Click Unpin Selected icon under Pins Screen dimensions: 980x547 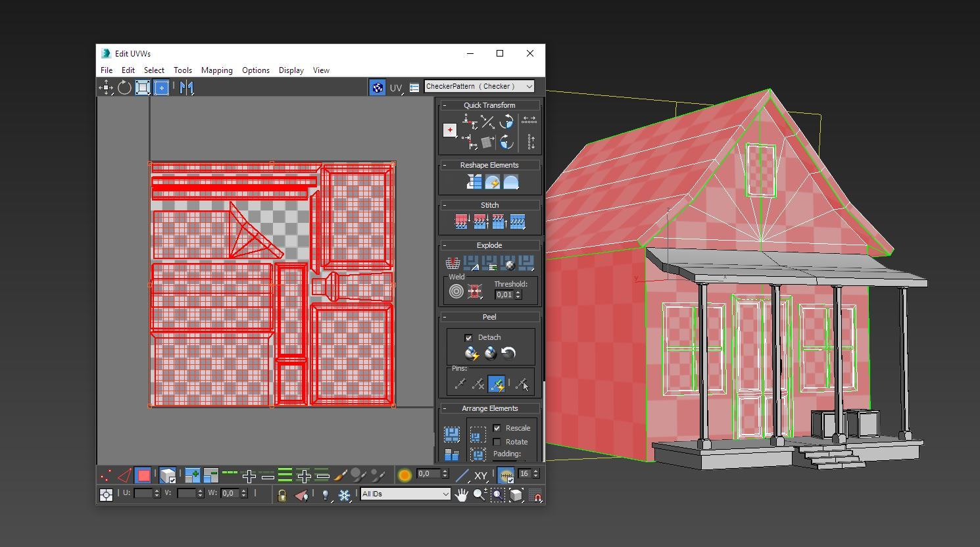[478, 384]
